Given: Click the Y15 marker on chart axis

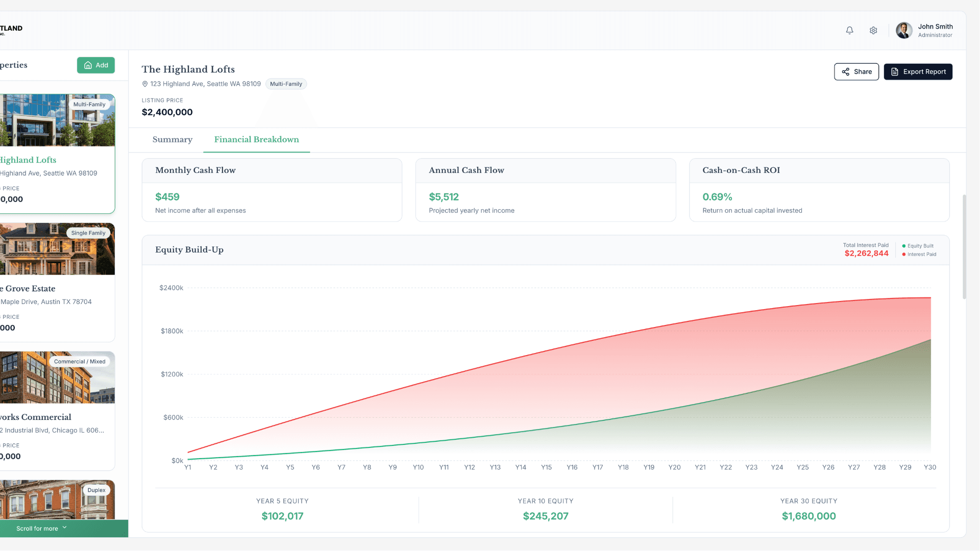Looking at the screenshot, I should (546, 467).
